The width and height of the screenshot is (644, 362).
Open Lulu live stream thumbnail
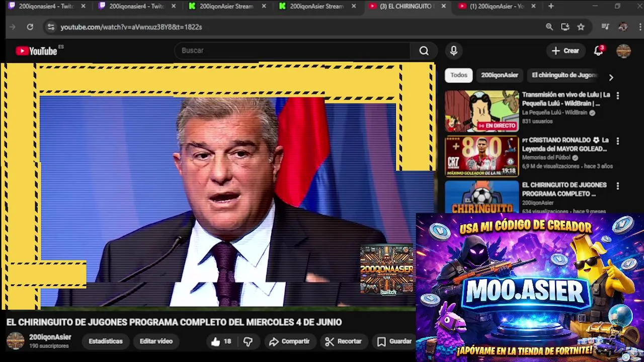(x=481, y=111)
